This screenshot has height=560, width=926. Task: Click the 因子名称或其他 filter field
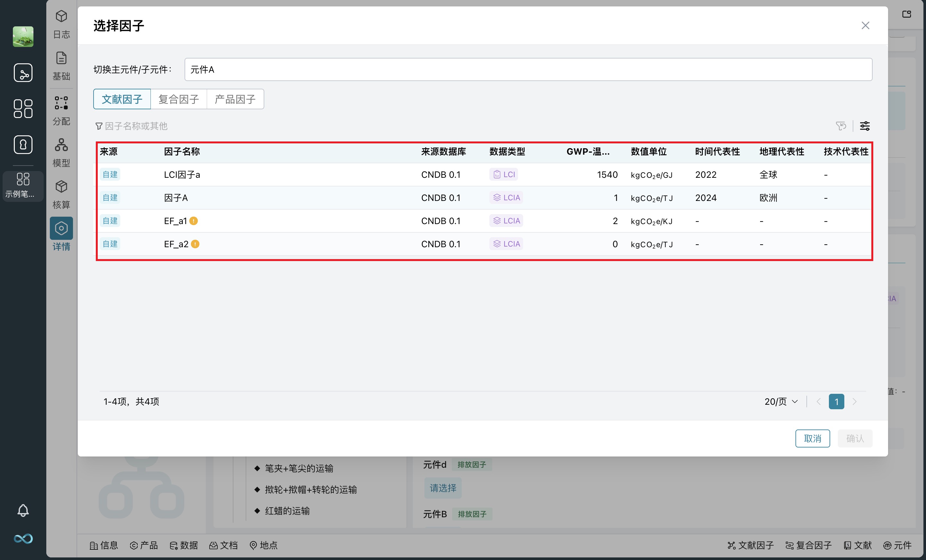coord(136,126)
